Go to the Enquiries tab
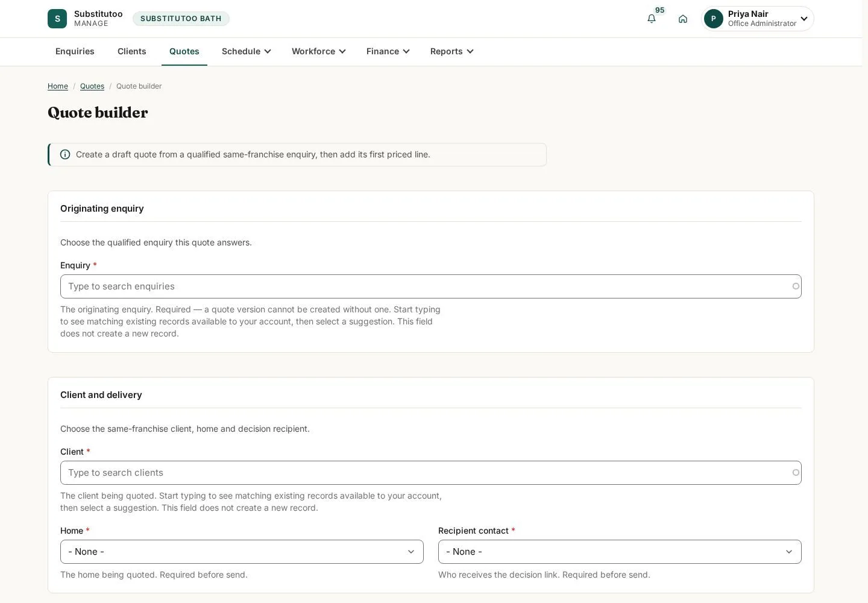 [75, 51]
